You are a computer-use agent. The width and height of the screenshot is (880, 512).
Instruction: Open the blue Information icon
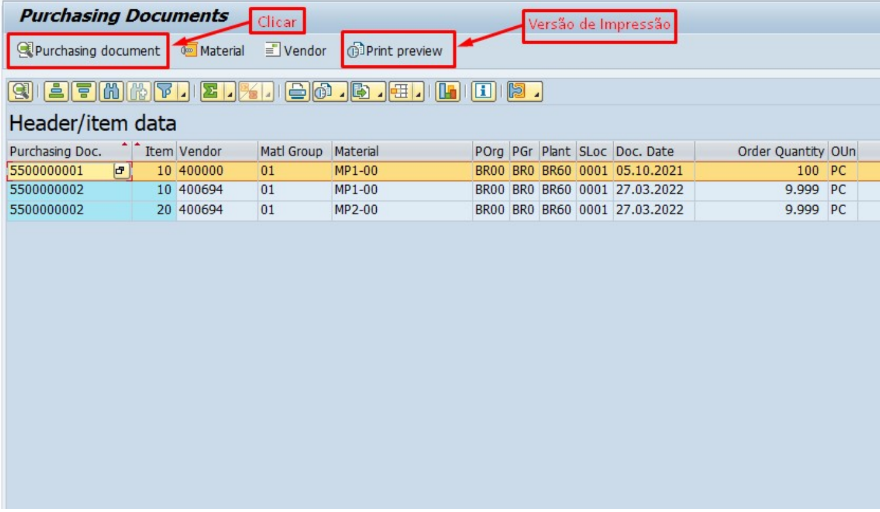(x=483, y=91)
